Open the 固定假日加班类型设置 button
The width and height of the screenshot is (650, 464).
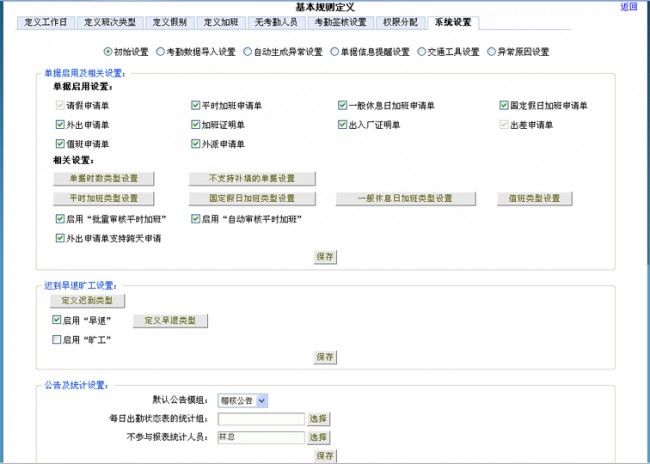pos(252,198)
